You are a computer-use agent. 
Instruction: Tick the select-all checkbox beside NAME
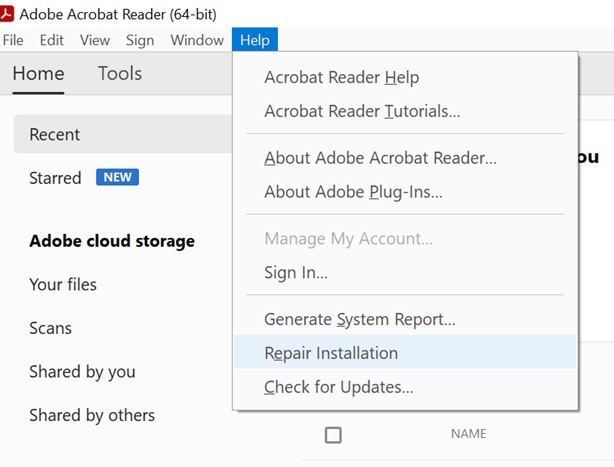pyautogui.click(x=333, y=435)
